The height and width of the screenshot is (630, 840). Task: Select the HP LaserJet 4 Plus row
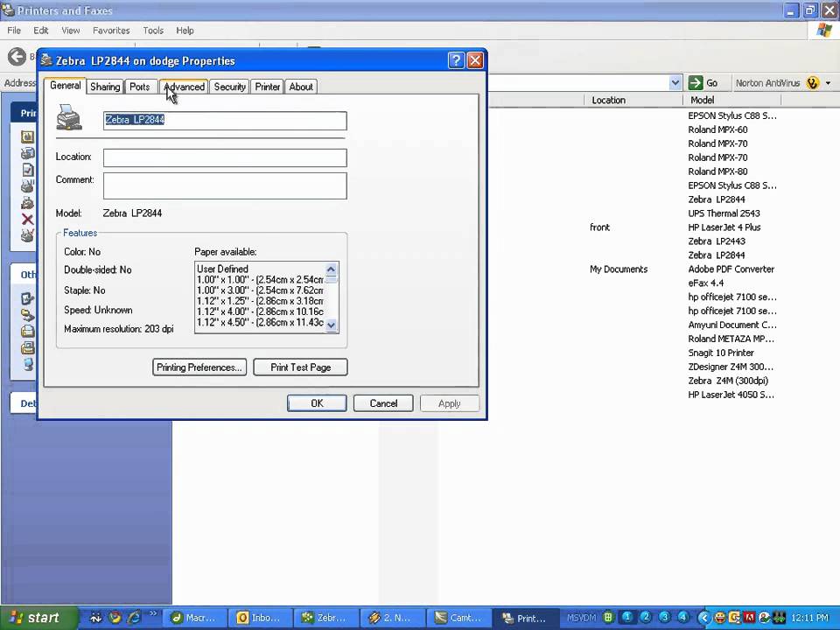[724, 227]
